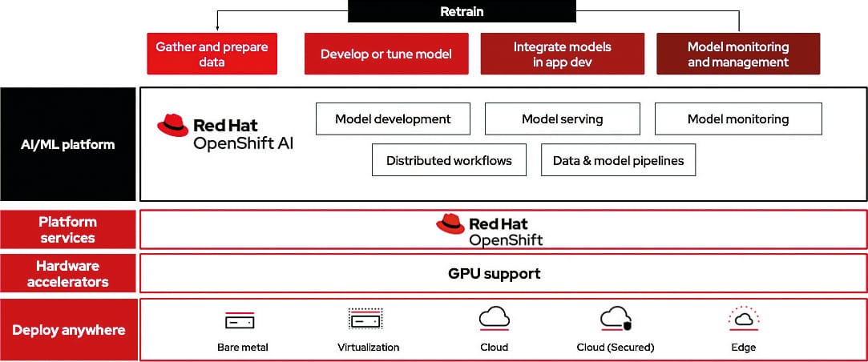Click the Distributed workflows box

click(x=449, y=160)
